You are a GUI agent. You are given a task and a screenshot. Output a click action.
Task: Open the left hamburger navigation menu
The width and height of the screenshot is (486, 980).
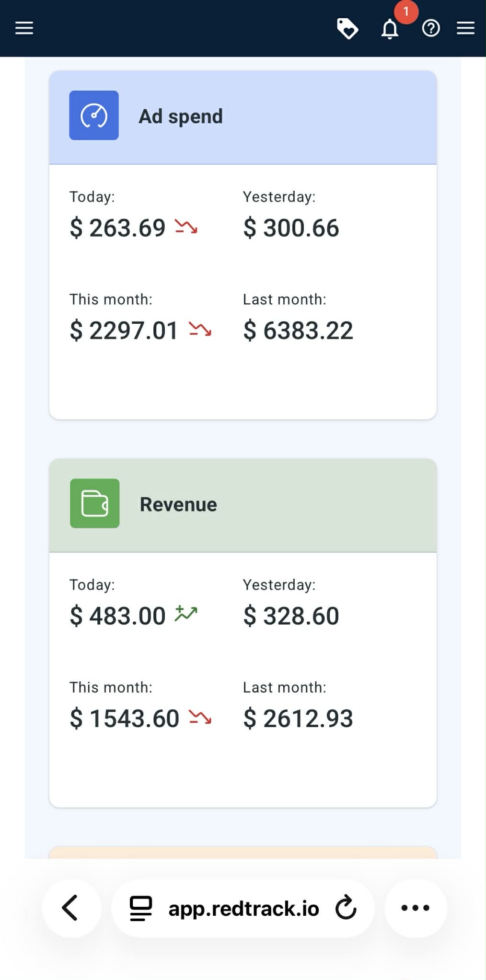tap(24, 28)
